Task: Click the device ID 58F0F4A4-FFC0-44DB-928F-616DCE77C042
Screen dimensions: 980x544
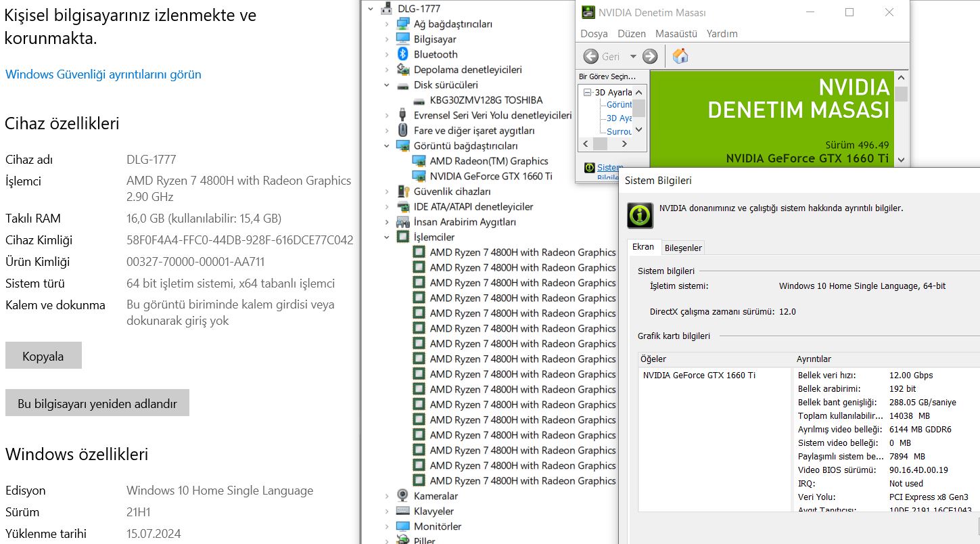Action: [x=240, y=240]
